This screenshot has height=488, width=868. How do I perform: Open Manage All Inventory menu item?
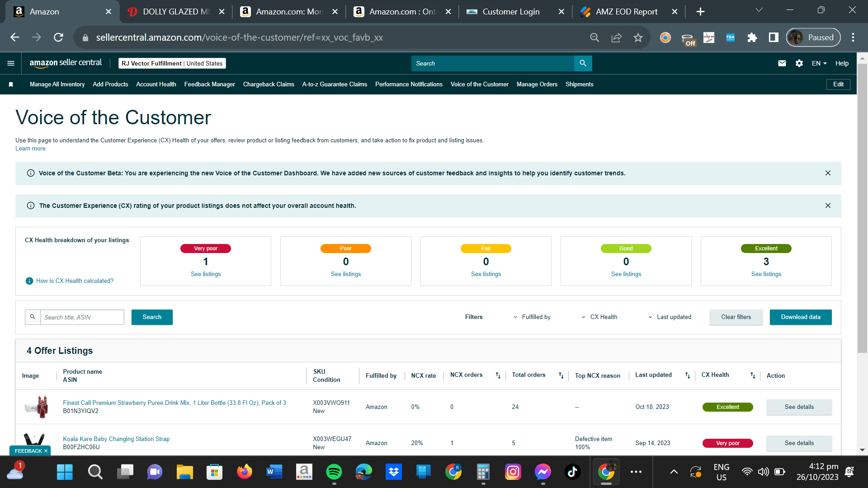point(57,84)
